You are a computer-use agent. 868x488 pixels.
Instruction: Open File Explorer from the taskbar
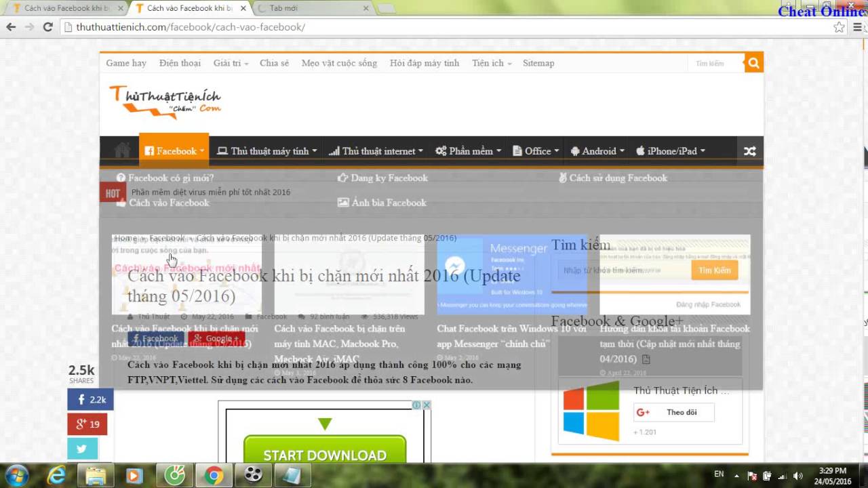coord(96,475)
